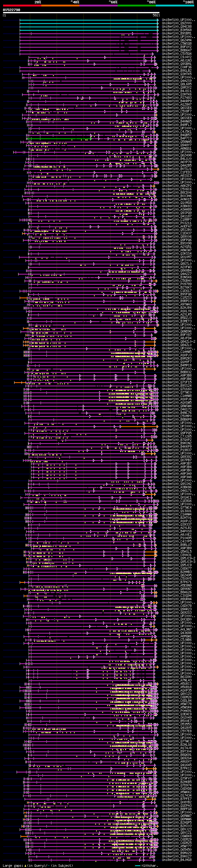Select label UniRef100_B9FUY2
This screenshot has width=197, height=868.
[x=177, y=47]
